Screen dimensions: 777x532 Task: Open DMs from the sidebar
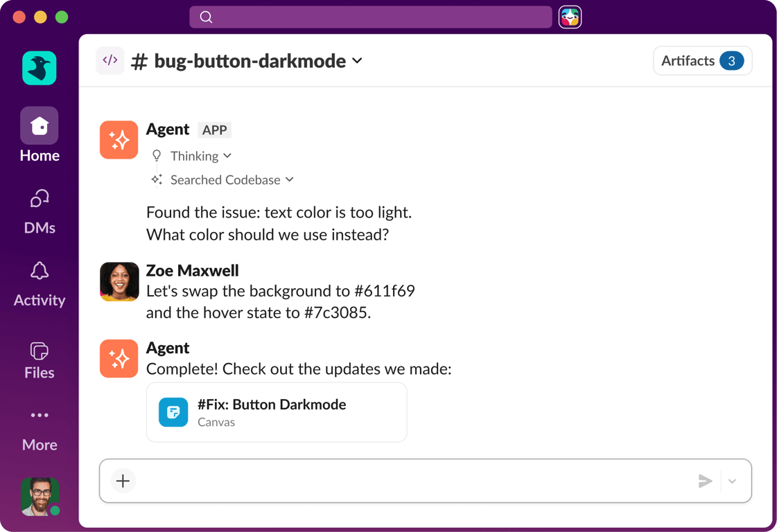[39, 212]
